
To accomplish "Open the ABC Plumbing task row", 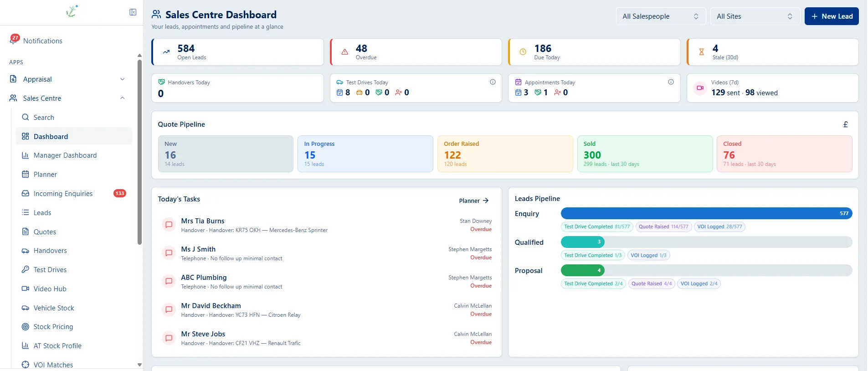I will tap(327, 282).
